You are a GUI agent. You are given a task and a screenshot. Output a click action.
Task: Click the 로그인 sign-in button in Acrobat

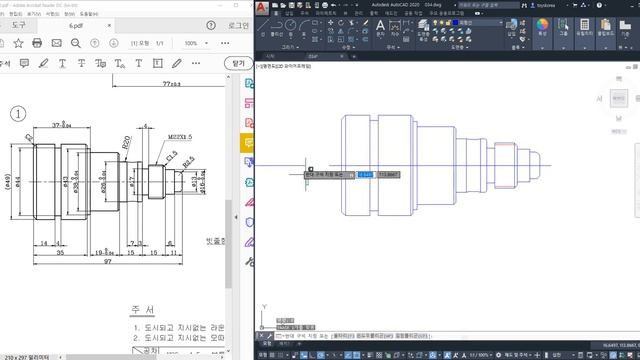point(238,25)
